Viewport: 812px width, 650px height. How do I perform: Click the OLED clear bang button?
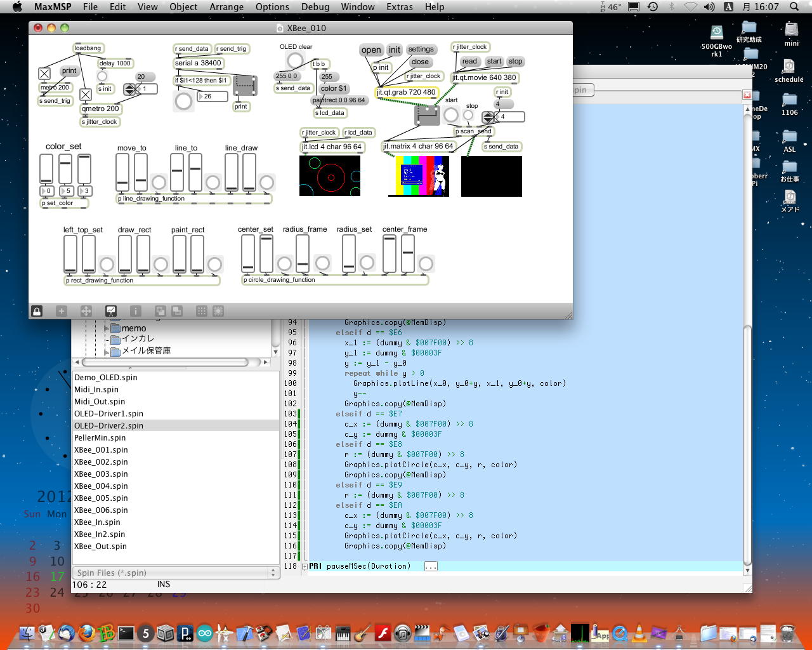click(295, 60)
